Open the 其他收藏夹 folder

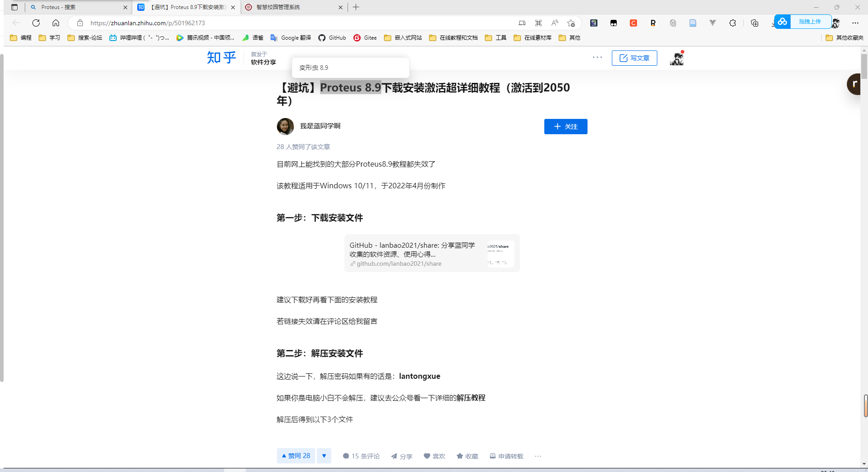[845, 38]
